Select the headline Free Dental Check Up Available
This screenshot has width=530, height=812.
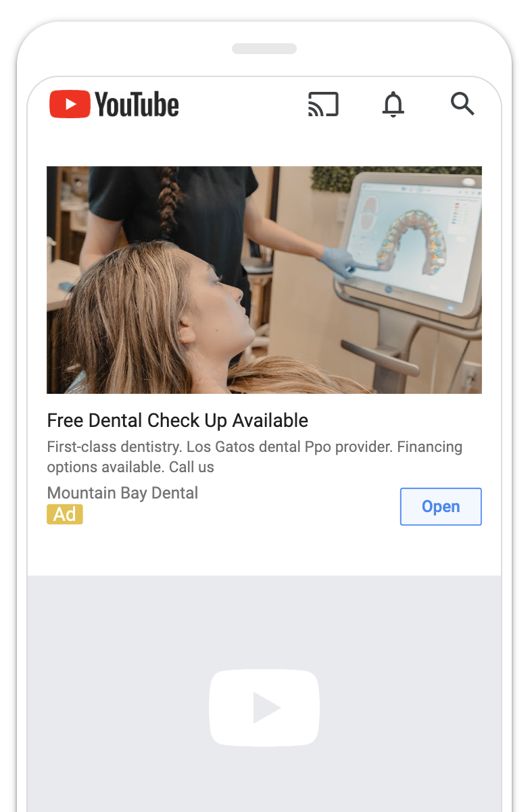click(178, 420)
